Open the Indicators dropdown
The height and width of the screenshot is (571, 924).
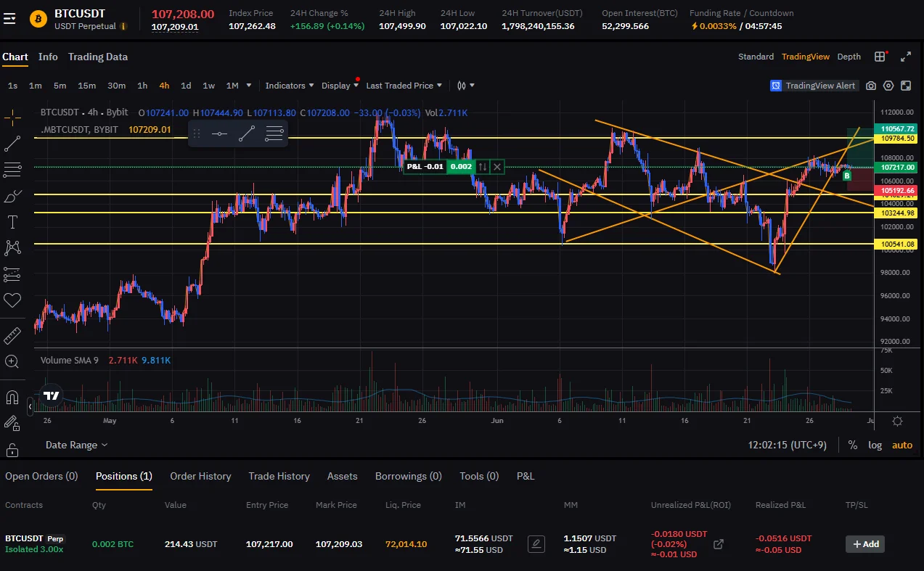click(x=290, y=86)
